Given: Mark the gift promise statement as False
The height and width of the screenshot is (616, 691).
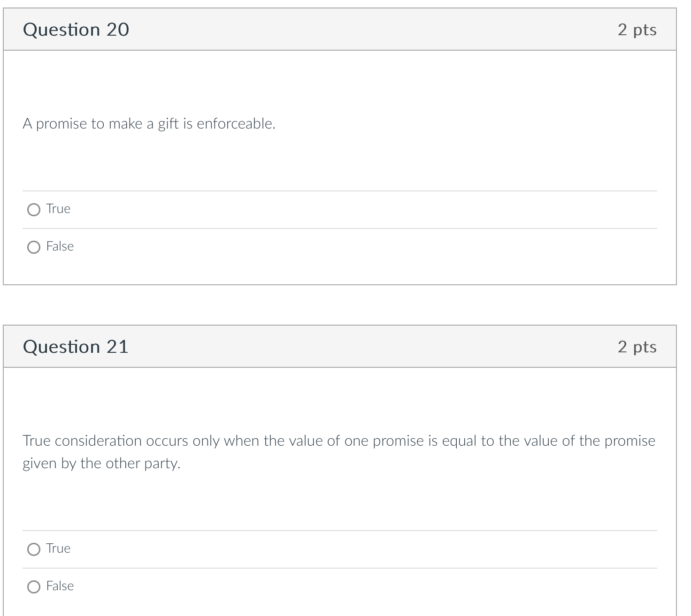Looking at the screenshot, I should click(33, 247).
